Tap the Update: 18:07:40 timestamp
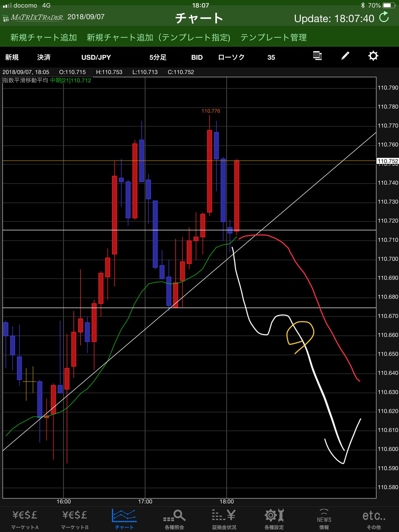The image size is (399, 532). point(334,18)
